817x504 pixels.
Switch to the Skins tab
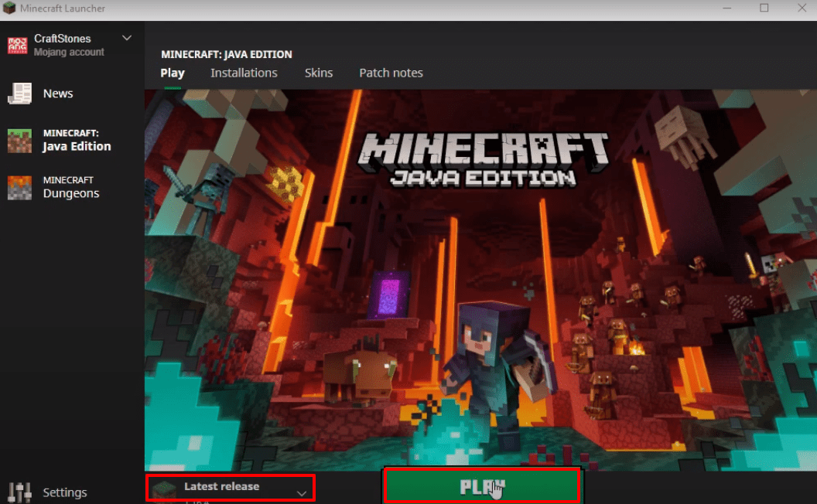click(x=318, y=73)
